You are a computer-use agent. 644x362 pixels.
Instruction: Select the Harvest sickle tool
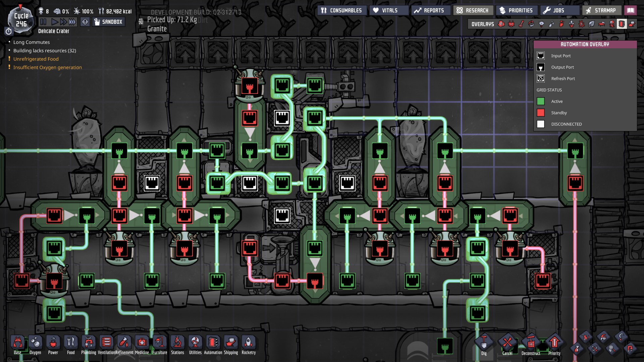click(621, 337)
